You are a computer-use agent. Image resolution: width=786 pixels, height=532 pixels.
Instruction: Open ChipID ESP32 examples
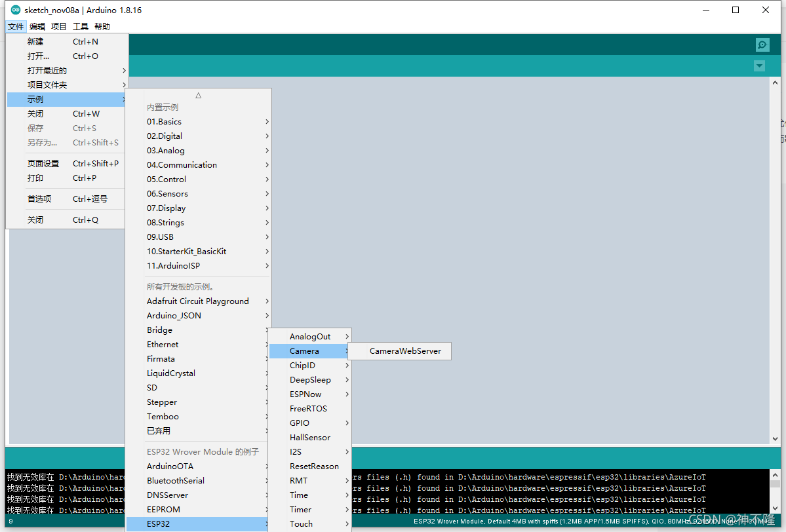point(310,366)
